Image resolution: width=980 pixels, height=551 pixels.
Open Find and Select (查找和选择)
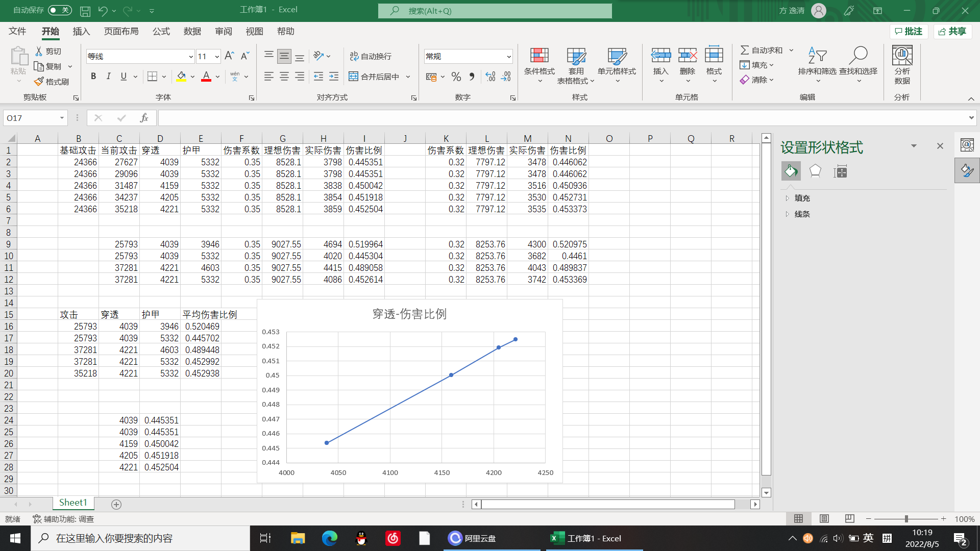tap(858, 66)
